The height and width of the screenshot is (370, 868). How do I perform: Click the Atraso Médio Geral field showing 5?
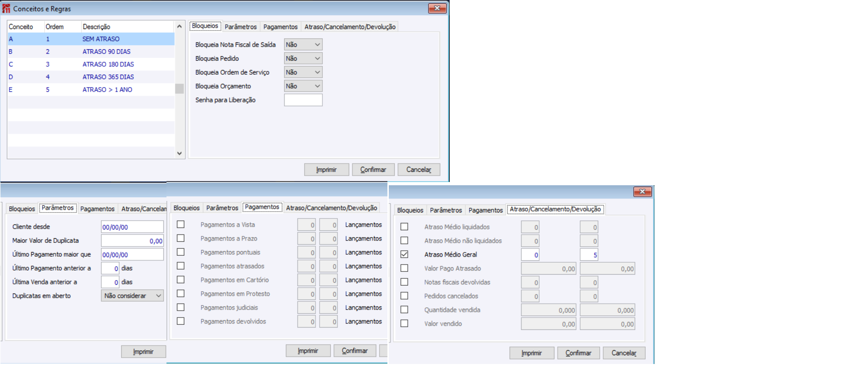pyautogui.click(x=589, y=255)
